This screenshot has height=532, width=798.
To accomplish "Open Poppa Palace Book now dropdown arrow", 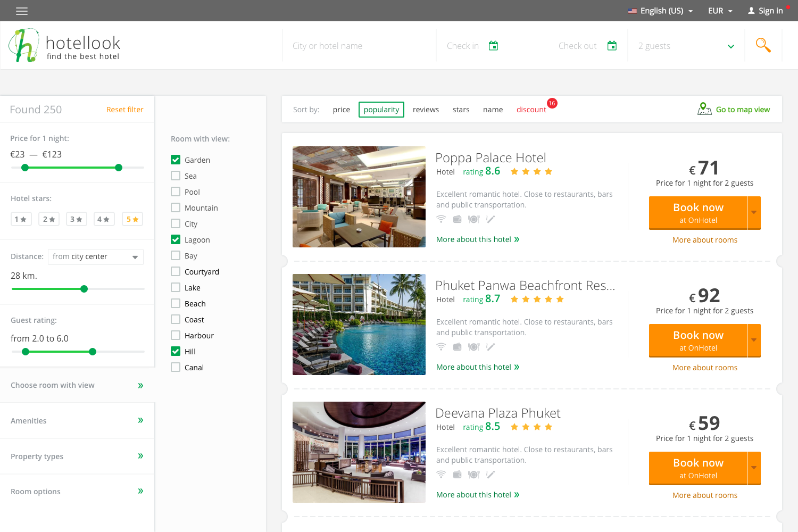I will point(754,212).
